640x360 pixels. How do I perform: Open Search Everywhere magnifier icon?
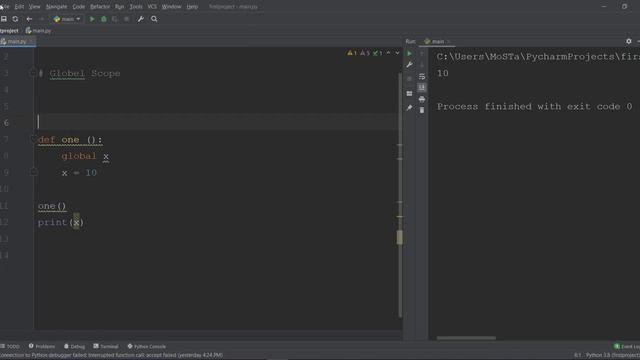(x=154, y=19)
